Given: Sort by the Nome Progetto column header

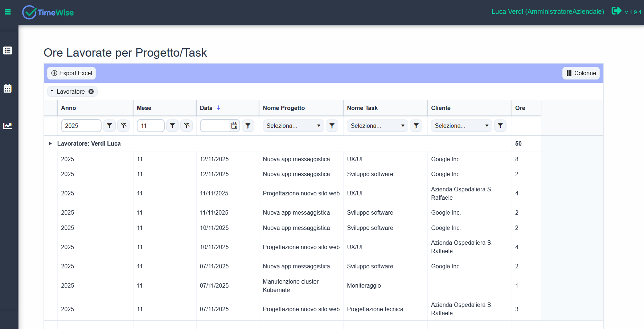Looking at the screenshot, I should [301, 108].
